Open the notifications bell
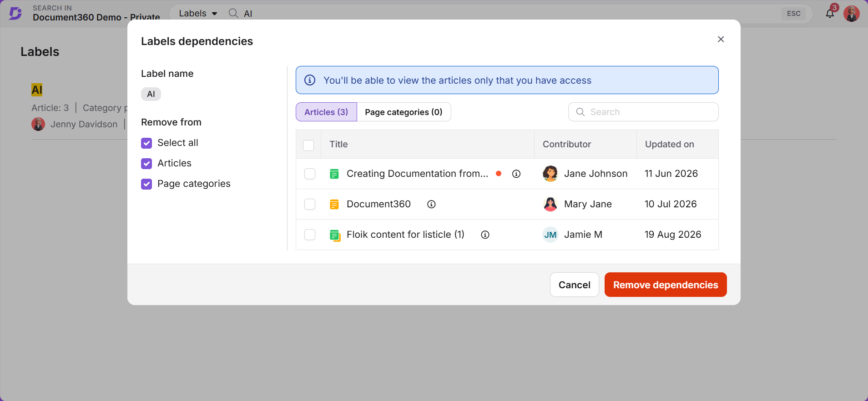 pyautogui.click(x=830, y=13)
